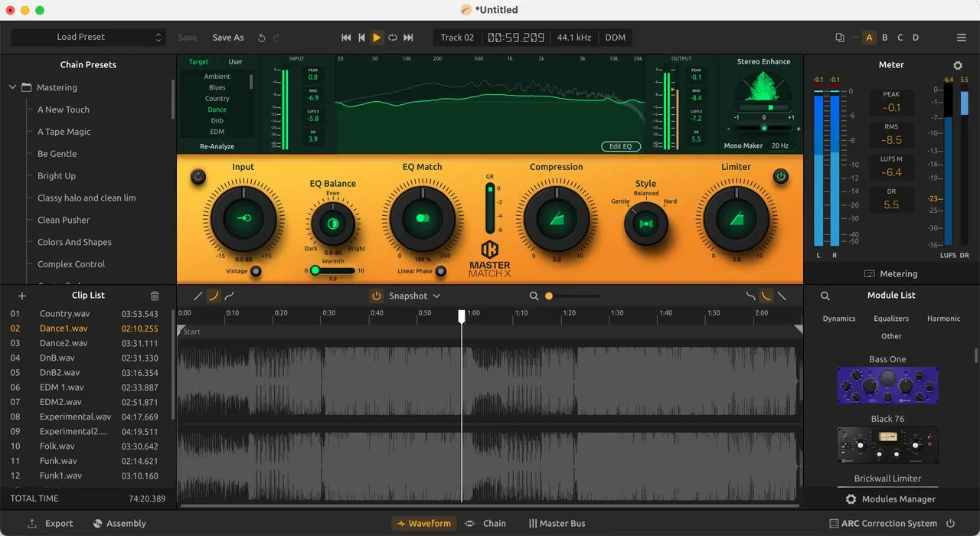Skip to the next track
The width and height of the screenshot is (980, 536).
[x=408, y=38]
